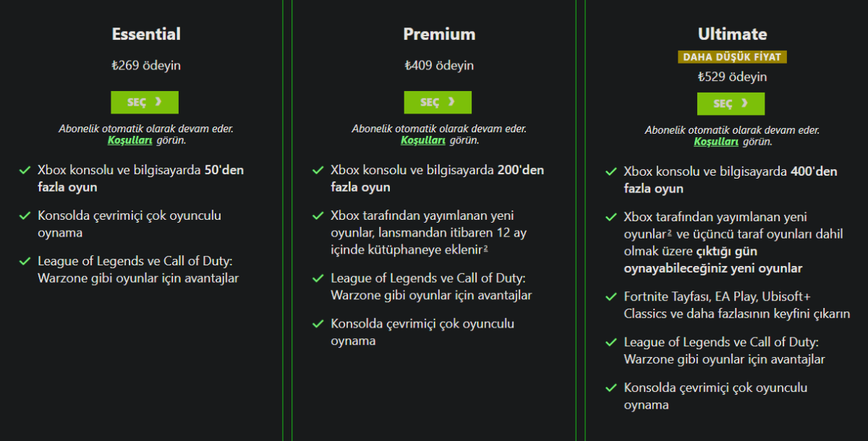Click the arrow icon inside Ultimate's SEÇ button
The height and width of the screenshot is (441, 868).
pyautogui.click(x=745, y=103)
